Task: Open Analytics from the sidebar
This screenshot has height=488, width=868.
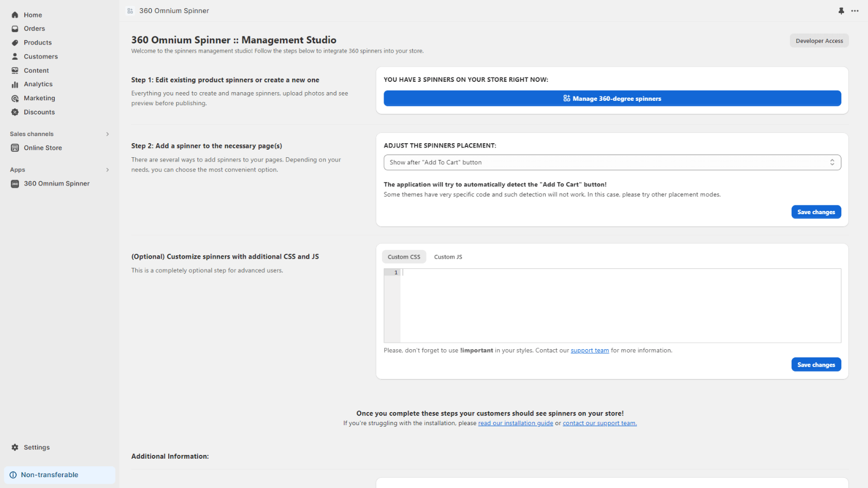Action: click(38, 84)
